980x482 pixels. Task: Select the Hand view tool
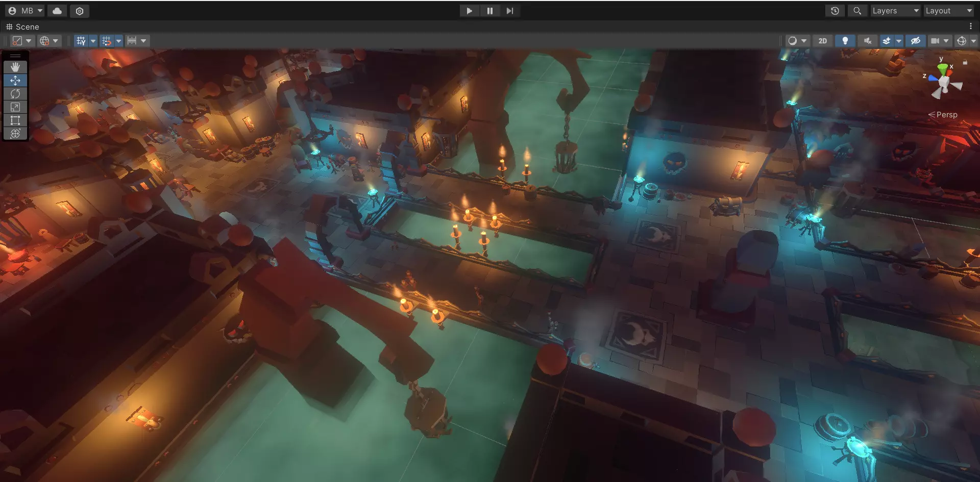(x=15, y=67)
